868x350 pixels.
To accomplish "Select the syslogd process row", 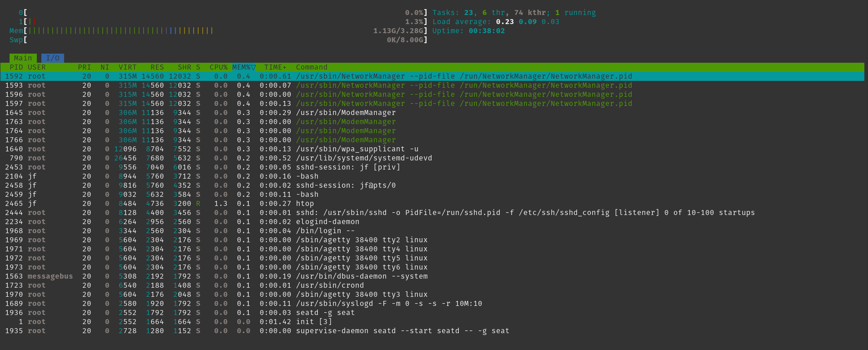I will point(389,304).
